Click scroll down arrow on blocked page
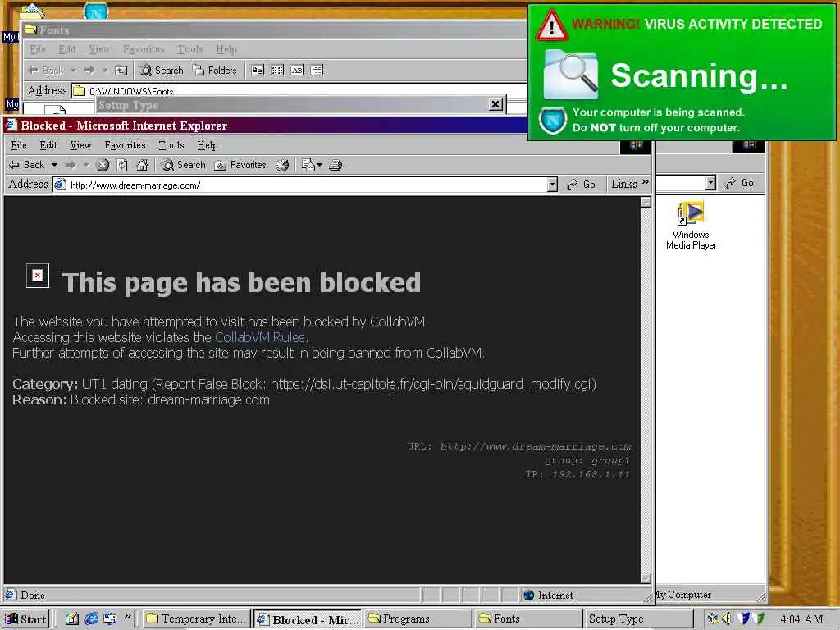This screenshot has width=840, height=630. click(646, 578)
